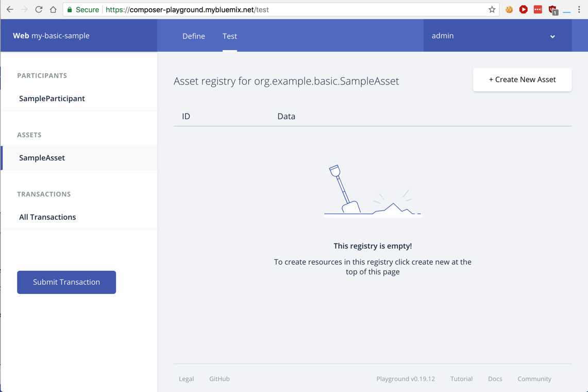Select the Test tab

(x=230, y=36)
